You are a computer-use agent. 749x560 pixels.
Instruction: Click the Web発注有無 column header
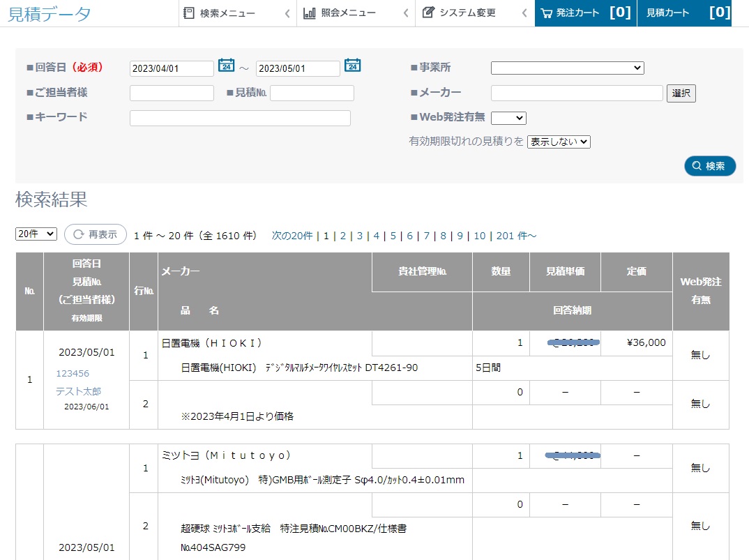[701, 291]
